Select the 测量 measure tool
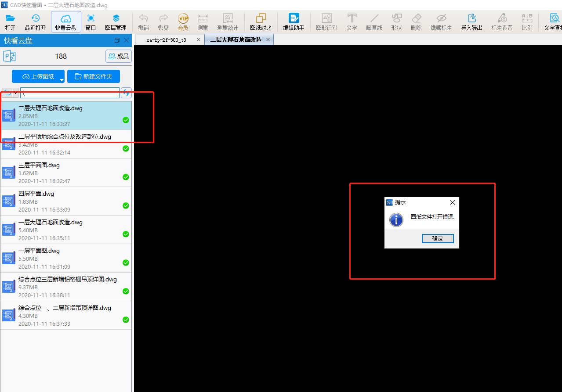This screenshot has width=562, height=392. 203,22
